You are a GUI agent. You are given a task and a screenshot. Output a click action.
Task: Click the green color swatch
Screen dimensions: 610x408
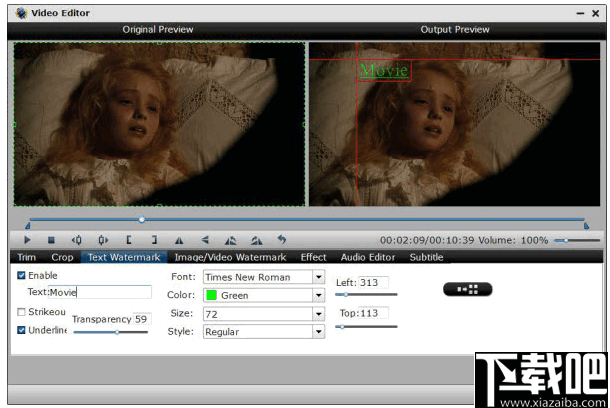(211, 295)
